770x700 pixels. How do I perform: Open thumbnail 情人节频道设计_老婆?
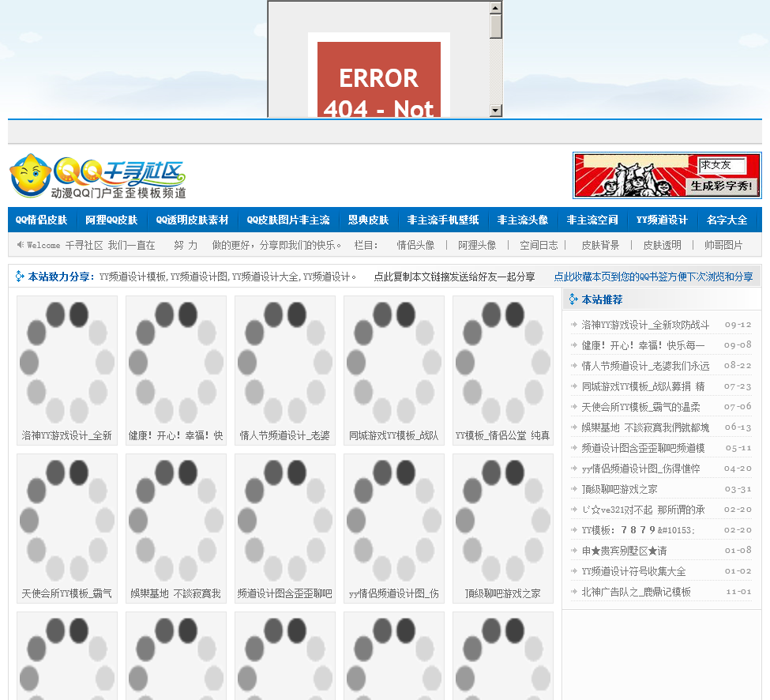(285, 371)
